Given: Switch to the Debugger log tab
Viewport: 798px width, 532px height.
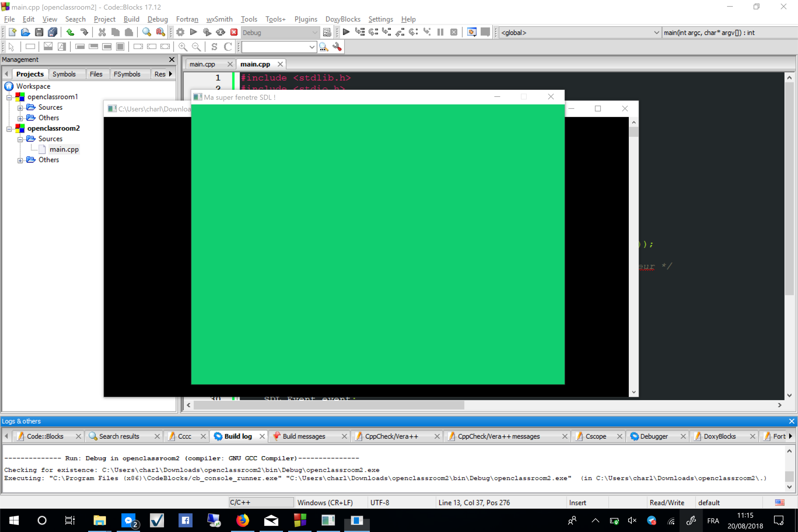Looking at the screenshot, I should (x=654, y=436).
